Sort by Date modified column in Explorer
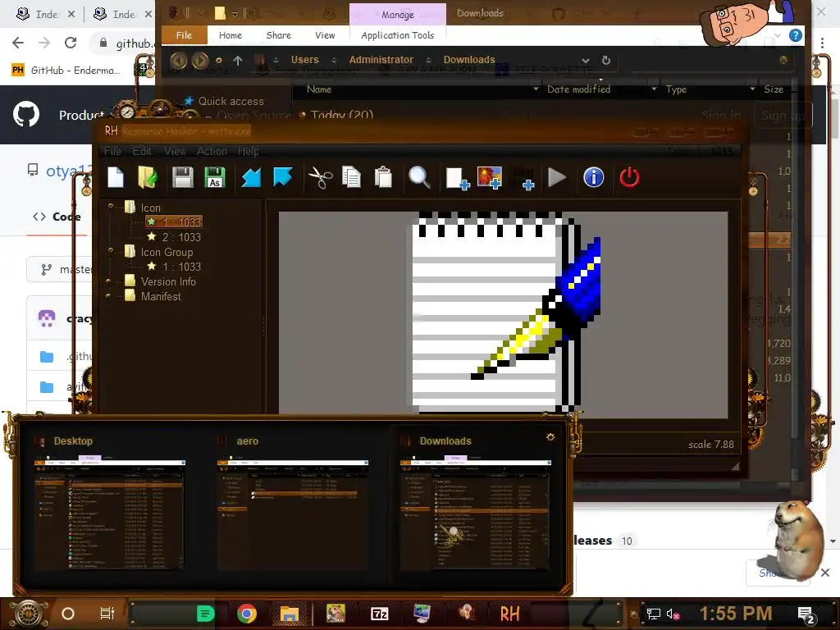 (x=578, y=89)
